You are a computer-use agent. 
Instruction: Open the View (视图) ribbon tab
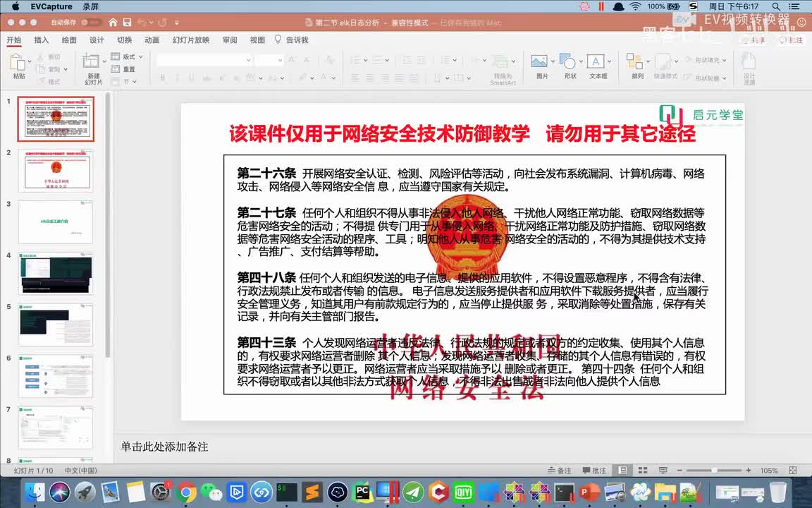(x=257, y=40)
